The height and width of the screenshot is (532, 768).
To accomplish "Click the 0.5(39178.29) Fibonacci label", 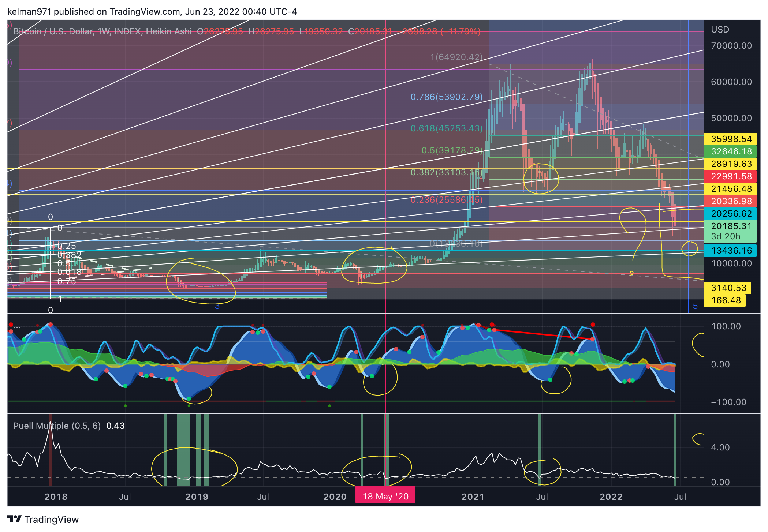I will [x=452, y=150].
